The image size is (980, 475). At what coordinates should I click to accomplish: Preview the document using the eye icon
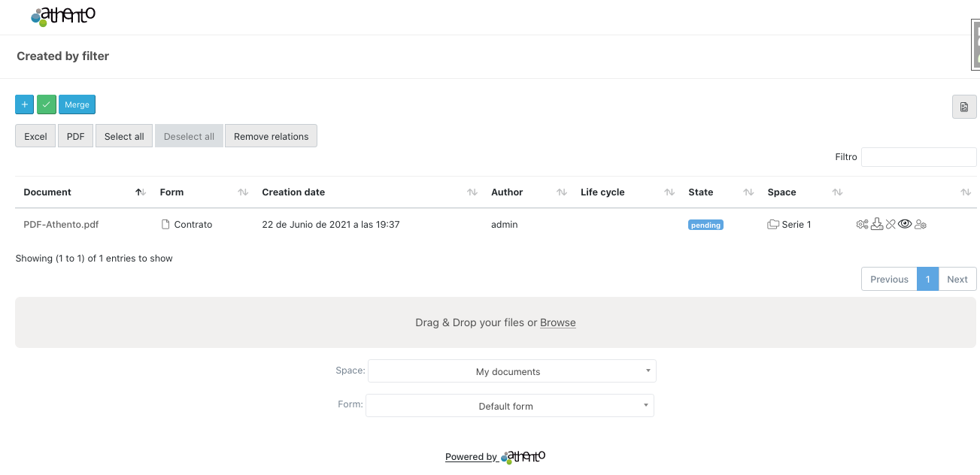(905, 224)
